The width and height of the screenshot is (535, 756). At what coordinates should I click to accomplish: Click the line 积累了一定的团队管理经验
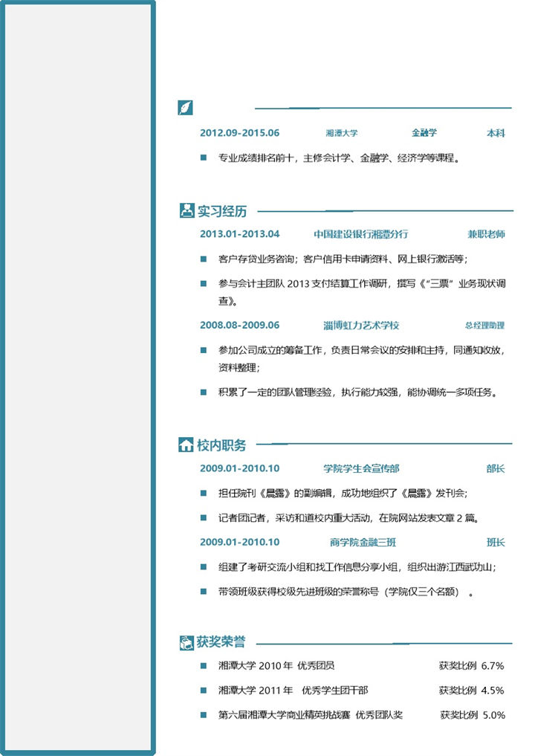(358, 392)
